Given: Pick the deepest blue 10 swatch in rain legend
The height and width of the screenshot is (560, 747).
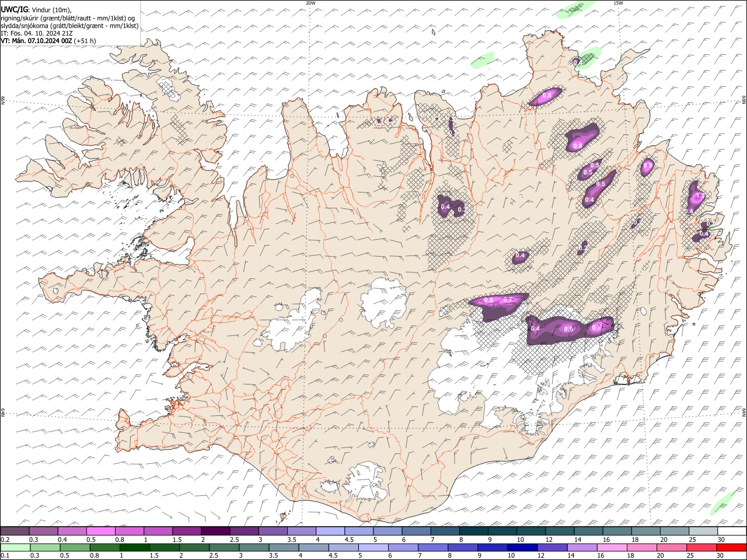Looking at the screenshot, I should click(x=522, y=547).
